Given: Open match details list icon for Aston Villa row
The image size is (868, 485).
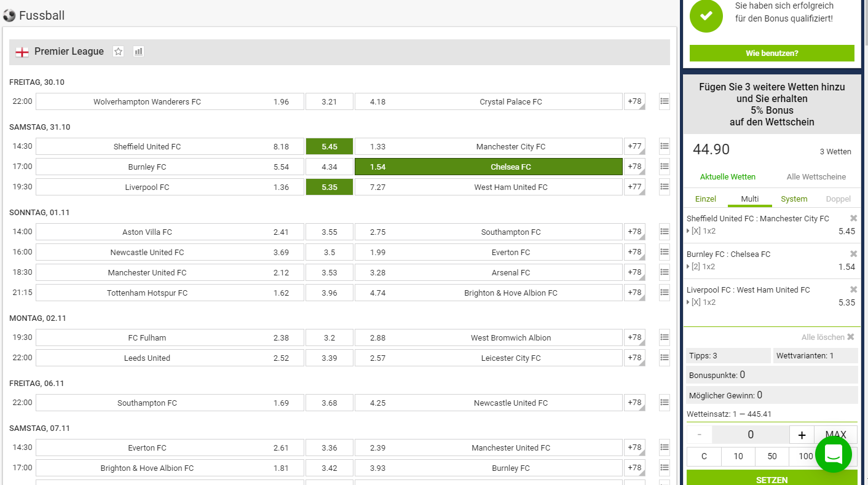Looking at the screenshot, I should pyautogui.click(x=665, y=232).
